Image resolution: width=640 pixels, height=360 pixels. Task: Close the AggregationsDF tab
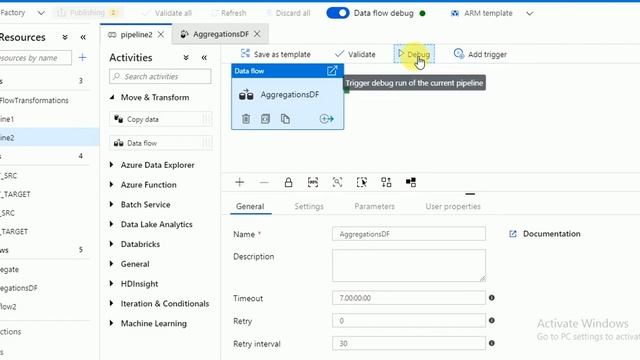coord(257,34)
